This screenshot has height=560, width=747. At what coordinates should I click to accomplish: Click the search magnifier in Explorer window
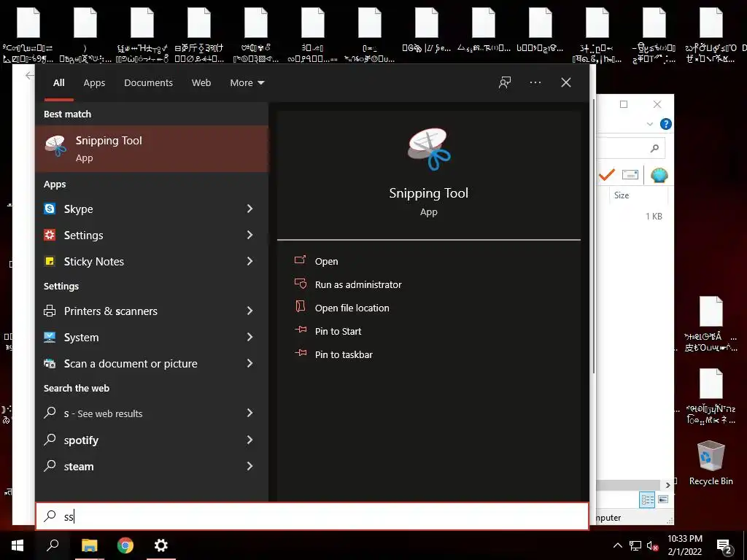(x=654, y=149)
